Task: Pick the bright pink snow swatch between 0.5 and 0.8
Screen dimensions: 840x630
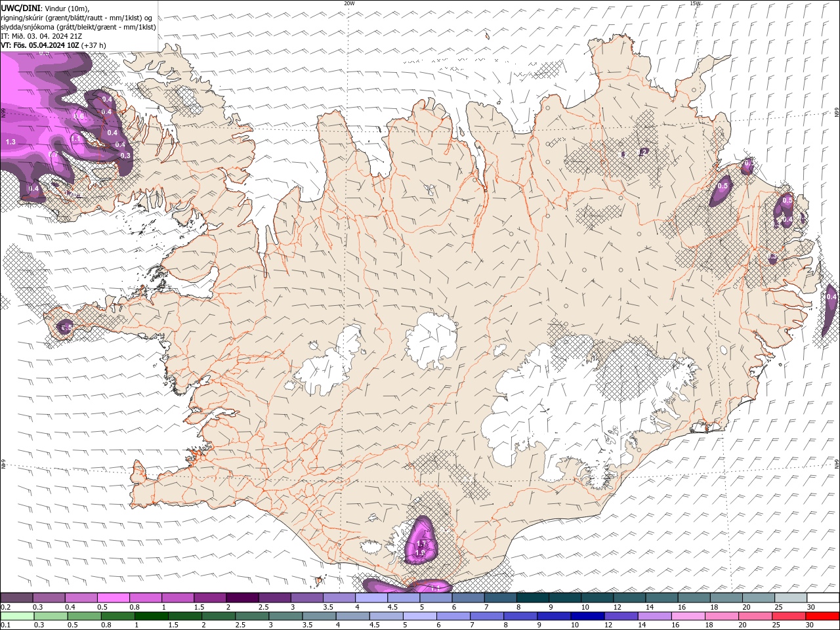Action: (113, 598)
